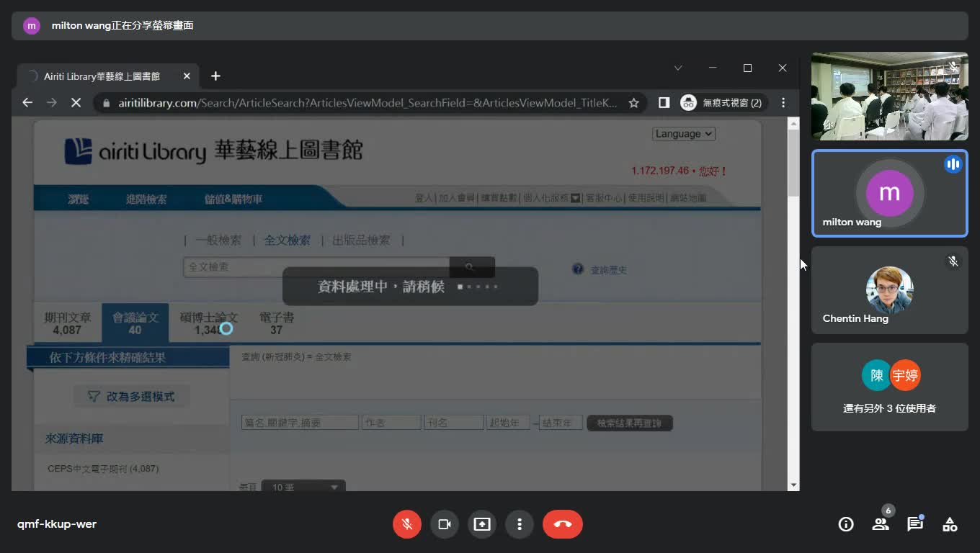Select the Chentin Hang participant tile
Screen dimensions: 980x553
pos(890,290)
